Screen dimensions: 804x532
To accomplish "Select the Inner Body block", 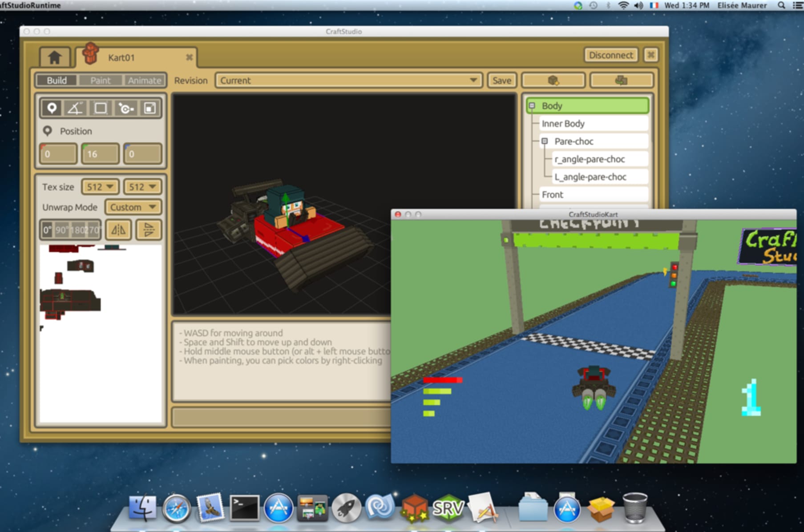I will (x=593, y=124).
